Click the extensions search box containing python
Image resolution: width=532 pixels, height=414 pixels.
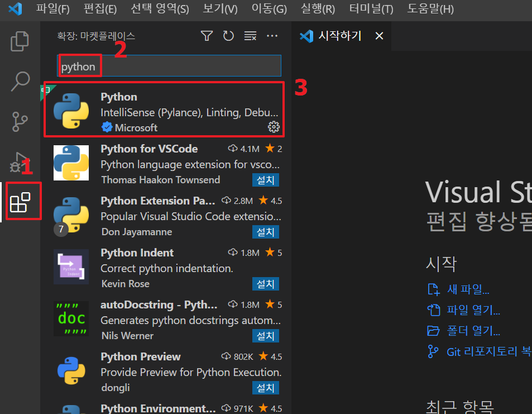tap(169, 66)
